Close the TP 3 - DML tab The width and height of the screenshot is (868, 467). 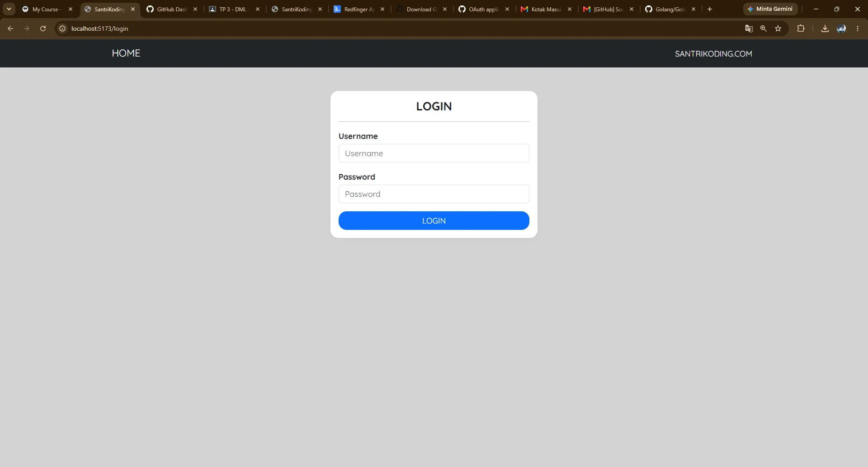(258, 9)
